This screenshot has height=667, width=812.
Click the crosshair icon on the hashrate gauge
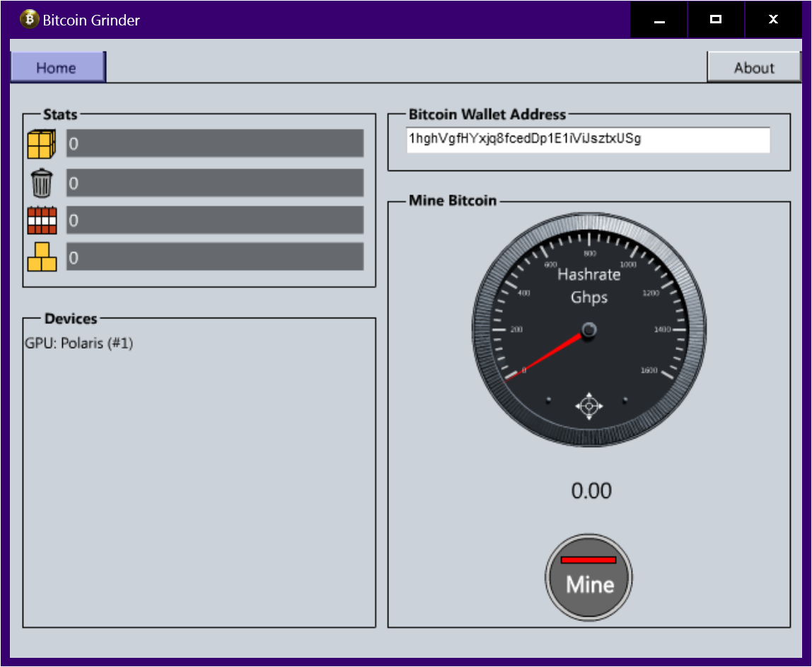[588, 406]
